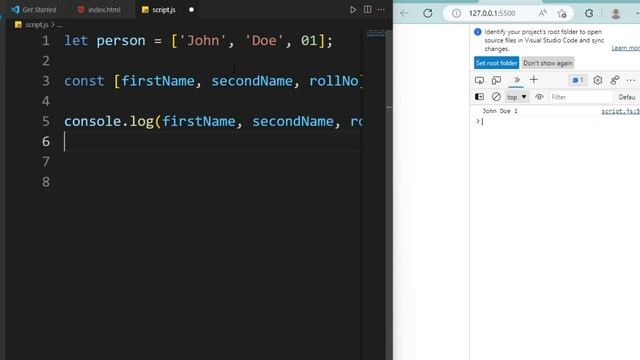Click firstName in the const line
This screenshot has width=640, height=360.
158,81
